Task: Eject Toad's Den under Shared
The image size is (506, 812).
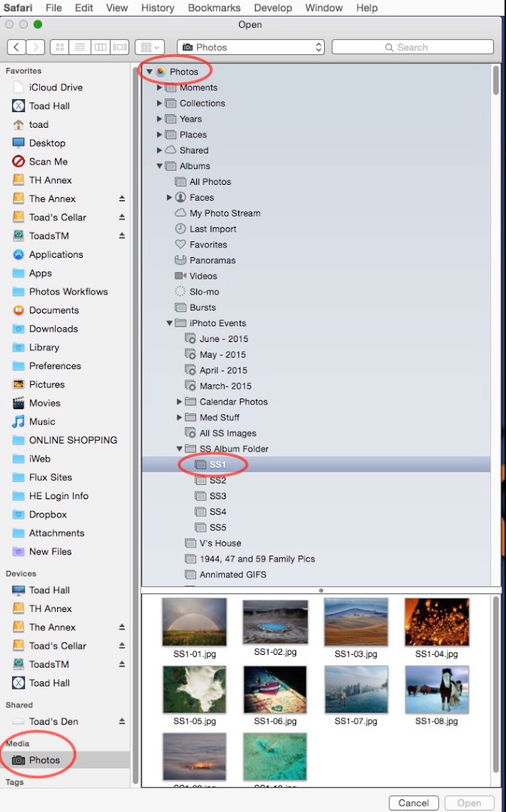Action: click(122, 721)
